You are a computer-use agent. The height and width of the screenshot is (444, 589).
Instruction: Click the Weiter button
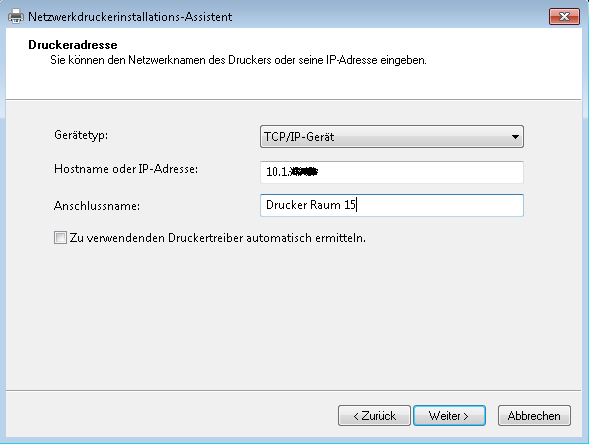(x=449, y=415)
